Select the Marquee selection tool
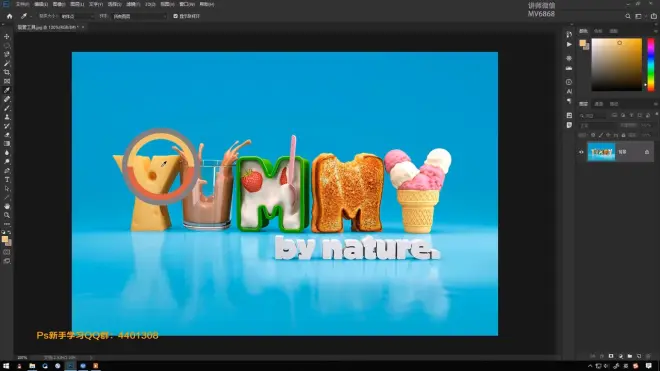660x371 pixels. (7, 45)
